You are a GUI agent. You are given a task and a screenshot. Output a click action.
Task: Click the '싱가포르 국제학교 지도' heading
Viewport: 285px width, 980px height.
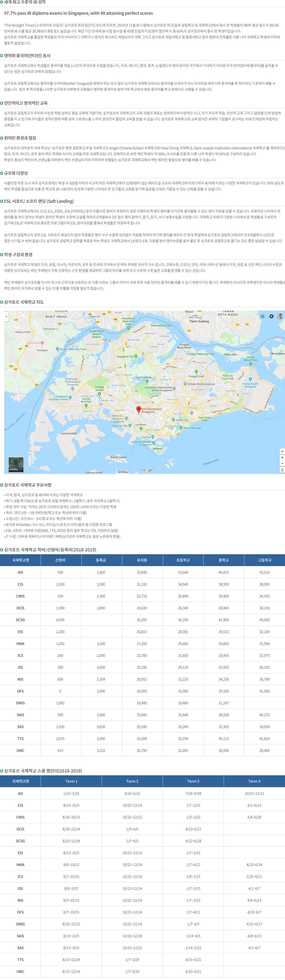[x=24, y=302]
